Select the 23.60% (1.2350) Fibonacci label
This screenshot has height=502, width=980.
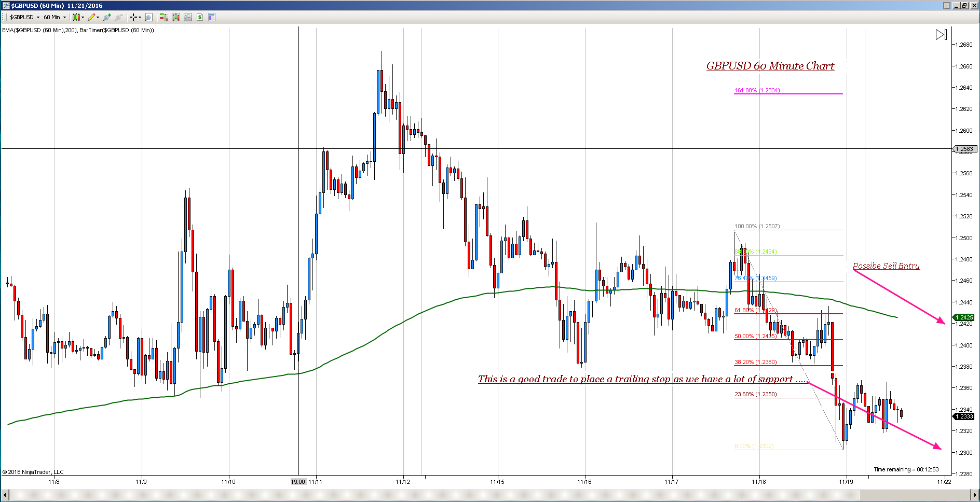(755, 394)
